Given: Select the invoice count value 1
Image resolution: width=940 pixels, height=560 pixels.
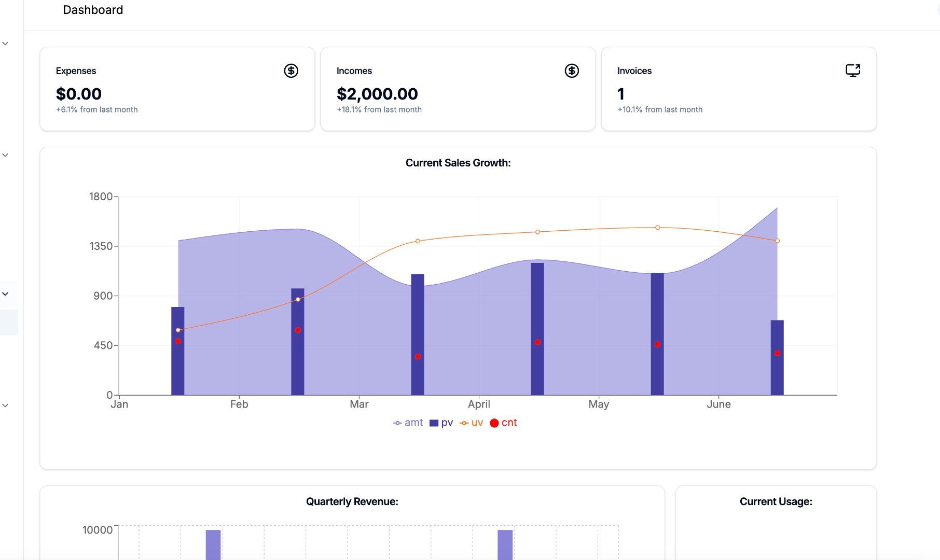Looking at the screenshot, I should tap(621, 94).
